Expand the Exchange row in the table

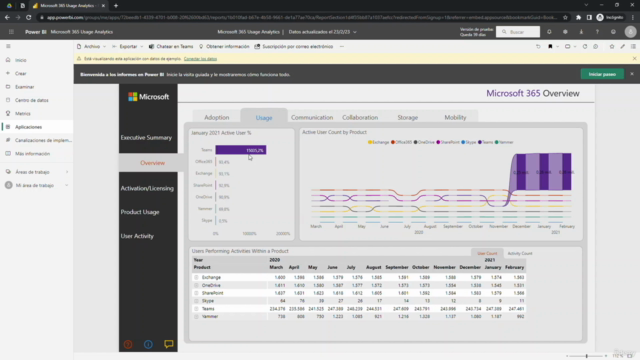(196, 278)
